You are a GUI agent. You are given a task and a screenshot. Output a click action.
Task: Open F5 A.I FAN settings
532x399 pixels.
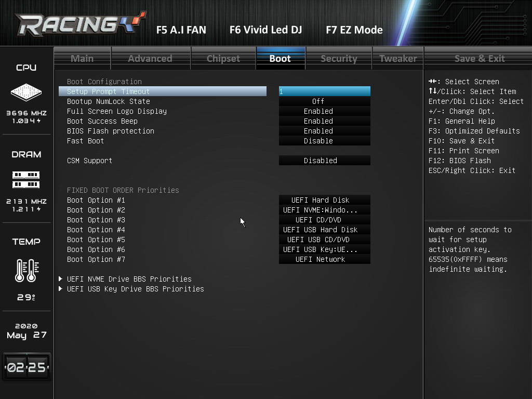click(181, 30)
